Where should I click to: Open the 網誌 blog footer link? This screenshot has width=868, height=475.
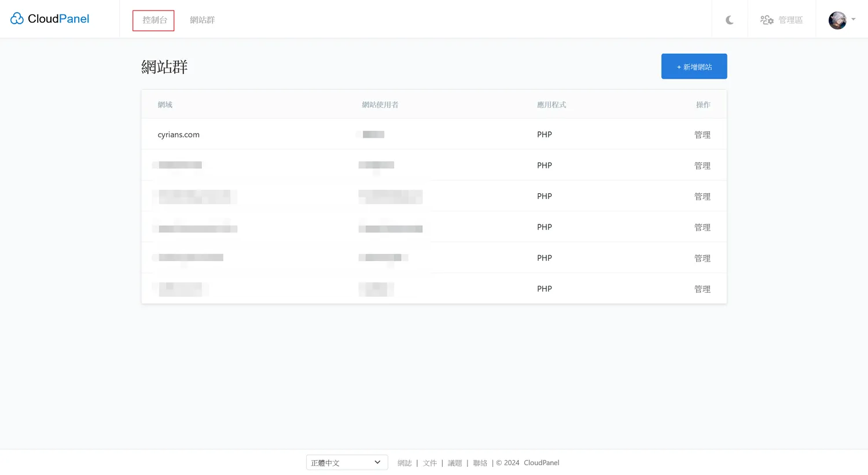tap(404, 463)
